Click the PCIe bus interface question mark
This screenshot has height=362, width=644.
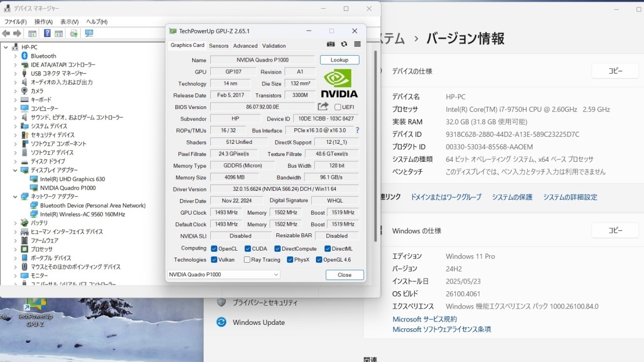[357, 131]
